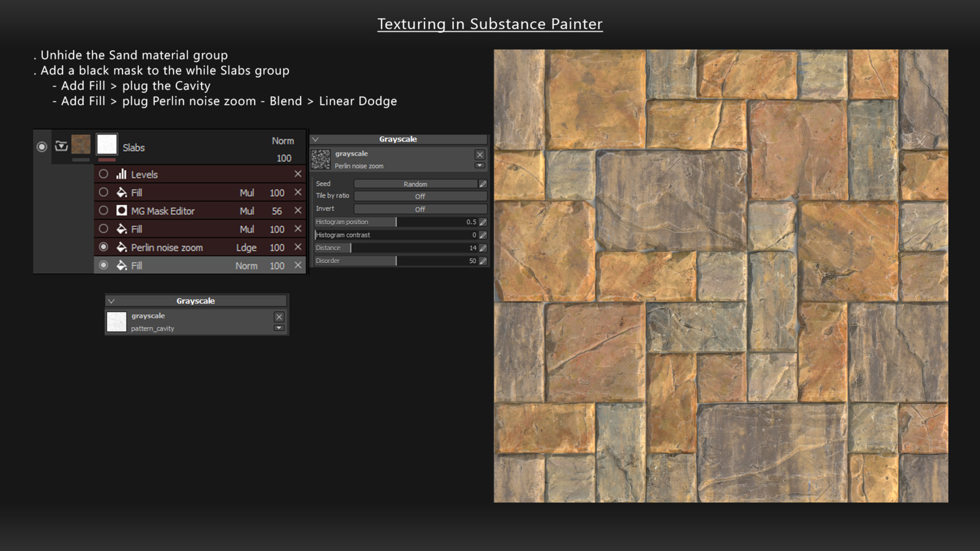Screen dimensions: 980x551
Task: Select the Levels effect row label
Action: coord(145,174)
